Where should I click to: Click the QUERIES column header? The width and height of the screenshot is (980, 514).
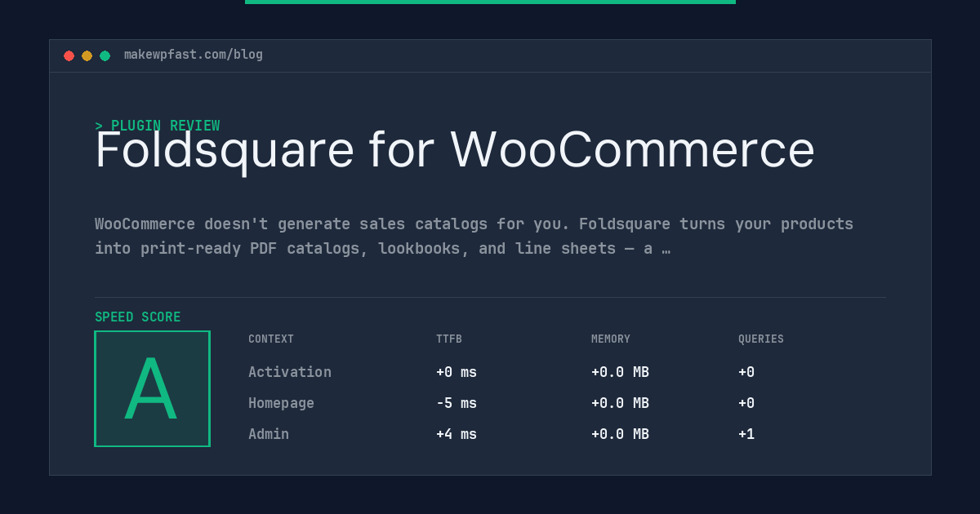coord(761,339)
